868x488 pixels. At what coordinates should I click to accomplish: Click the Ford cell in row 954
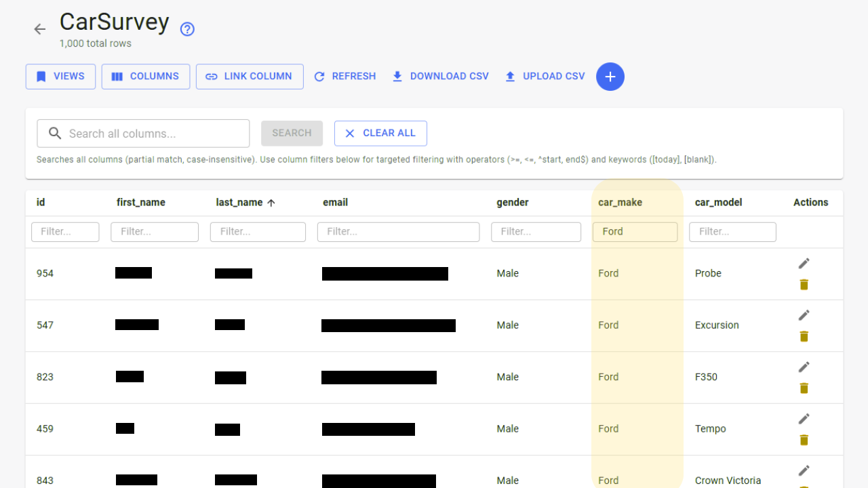point(608,274)
